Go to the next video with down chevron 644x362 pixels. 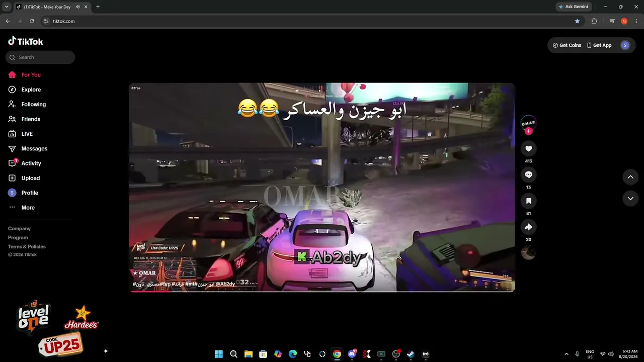[x=630, y=199]
